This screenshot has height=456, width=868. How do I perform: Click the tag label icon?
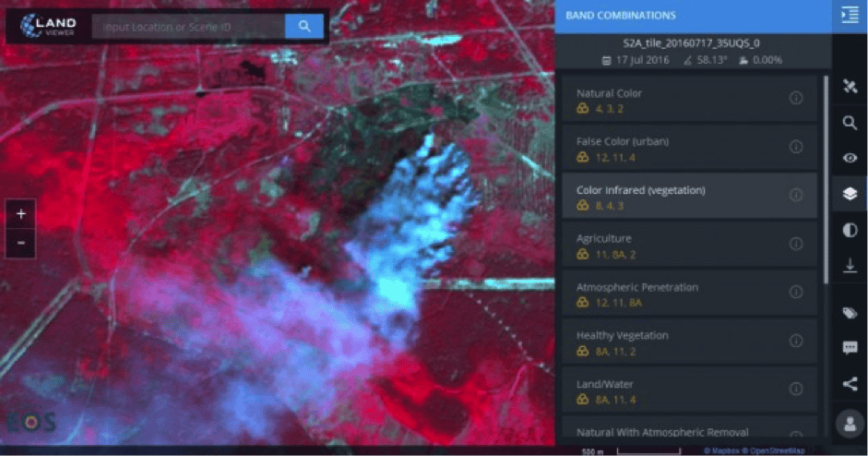[850, 313]
